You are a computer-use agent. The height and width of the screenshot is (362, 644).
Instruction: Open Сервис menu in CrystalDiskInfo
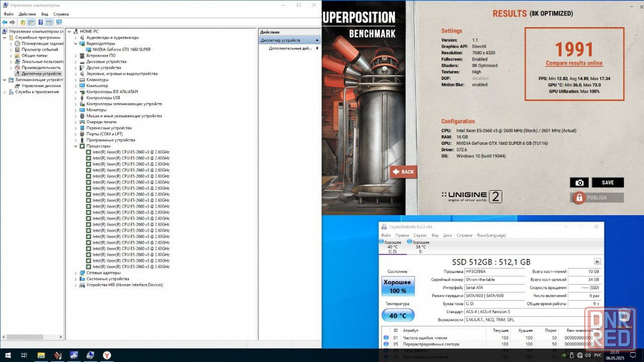point(420,236)
